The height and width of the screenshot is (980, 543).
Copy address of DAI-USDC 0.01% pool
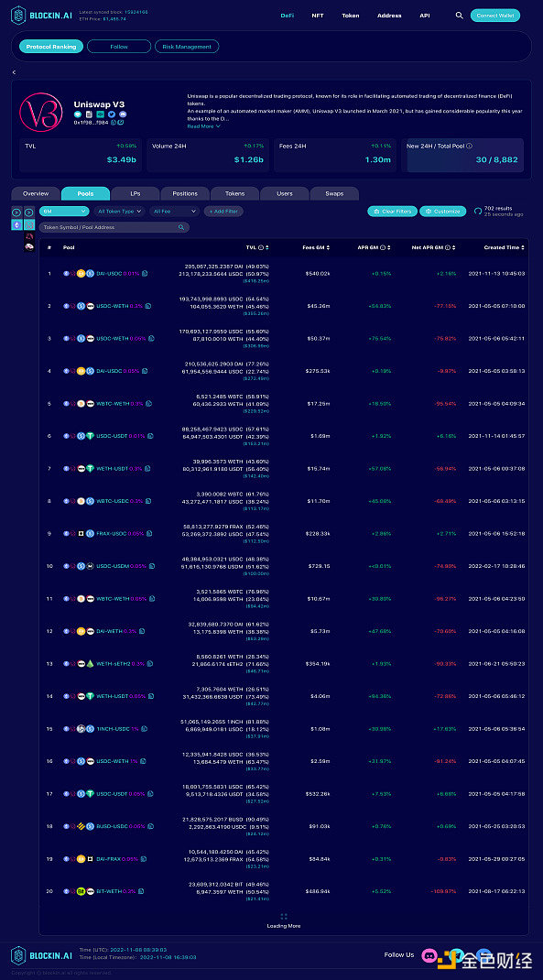tap(145, 273)
